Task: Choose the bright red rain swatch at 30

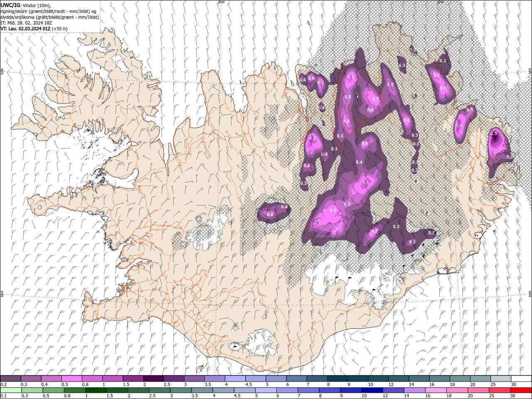Action: pos(521,390)
